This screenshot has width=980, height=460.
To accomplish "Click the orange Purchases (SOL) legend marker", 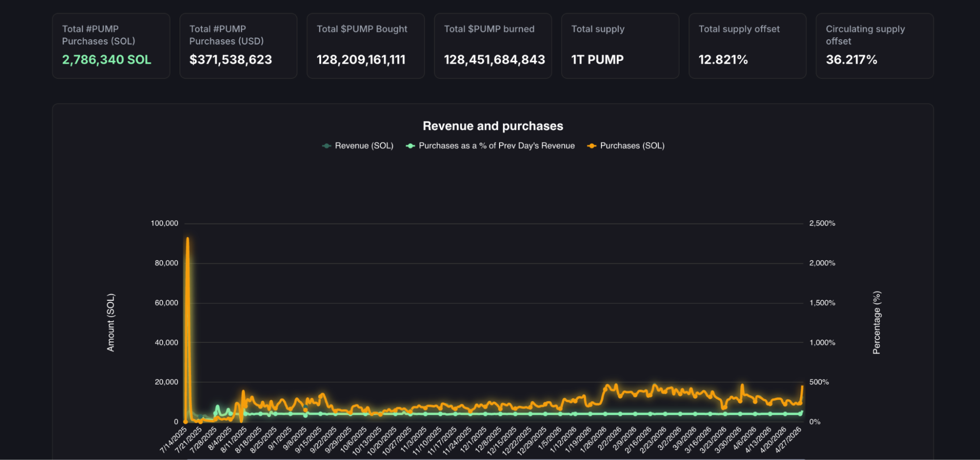I will (592, 146).
